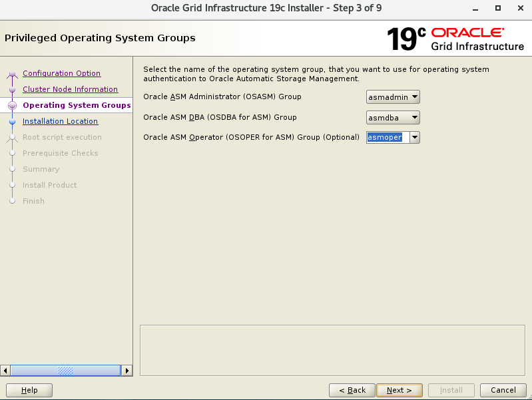Close the installer window
Viewport: 532px width, 400px height.
521,8
